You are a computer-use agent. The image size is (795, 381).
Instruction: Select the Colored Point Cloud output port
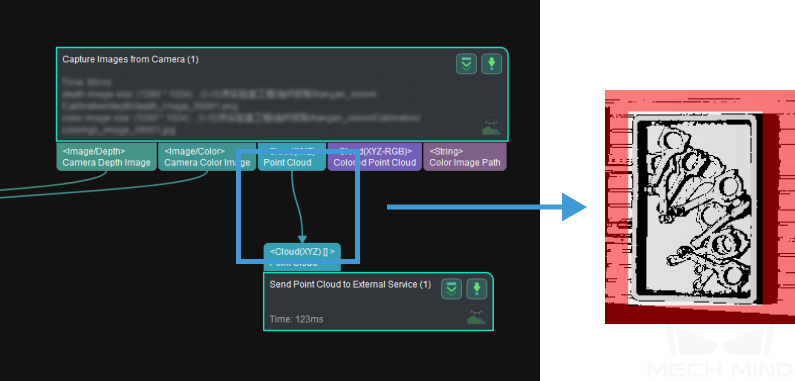374,157
